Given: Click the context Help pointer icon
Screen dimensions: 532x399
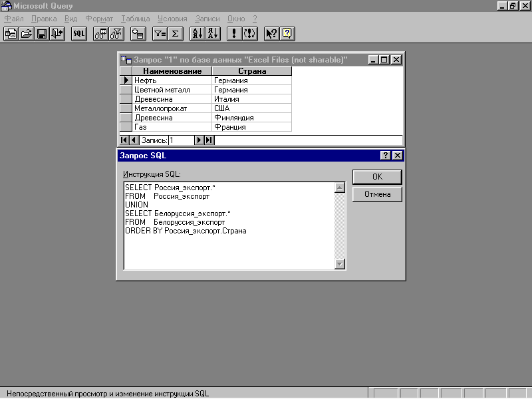Looking at the screenshot, I should (272, 34).
